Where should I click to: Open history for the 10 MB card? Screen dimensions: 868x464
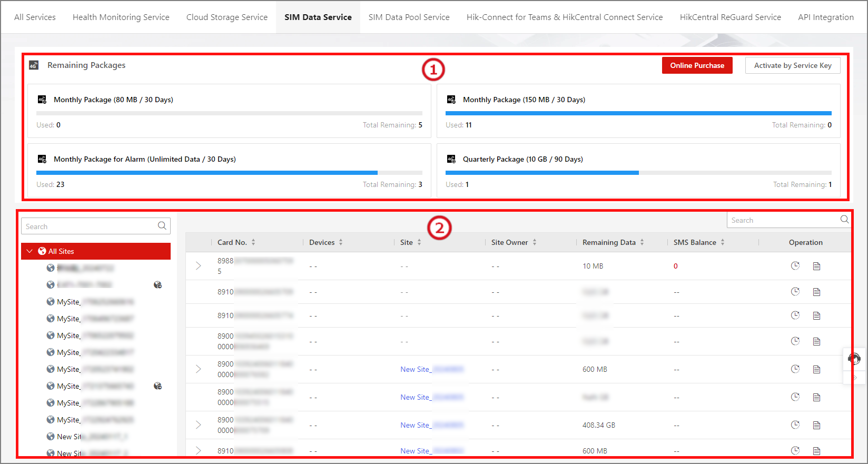[x=795, y=265]
